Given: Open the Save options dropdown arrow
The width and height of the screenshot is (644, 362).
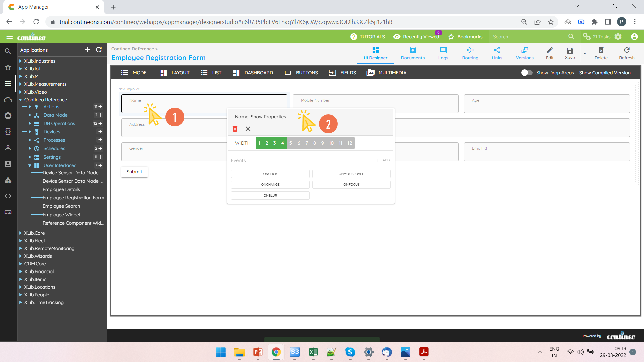Looking at the screenshot, I should point(585,54).
